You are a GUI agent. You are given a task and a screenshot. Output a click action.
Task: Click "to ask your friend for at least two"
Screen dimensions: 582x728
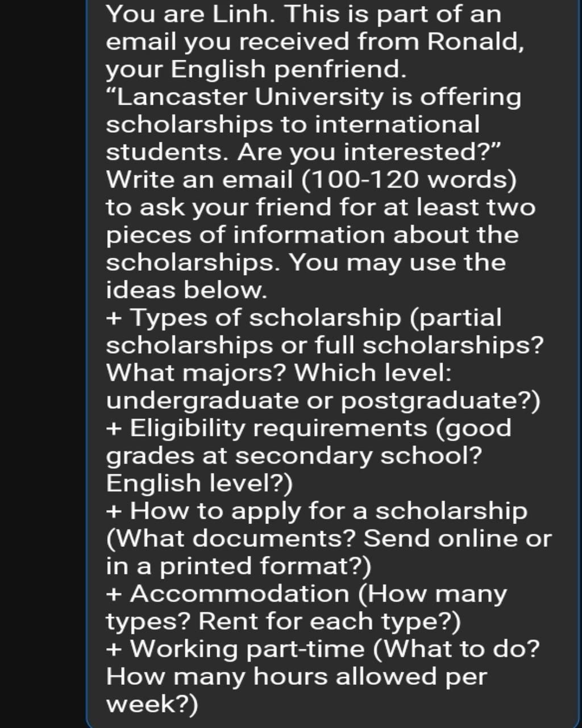pyautogui.click(x=321, y=207)
